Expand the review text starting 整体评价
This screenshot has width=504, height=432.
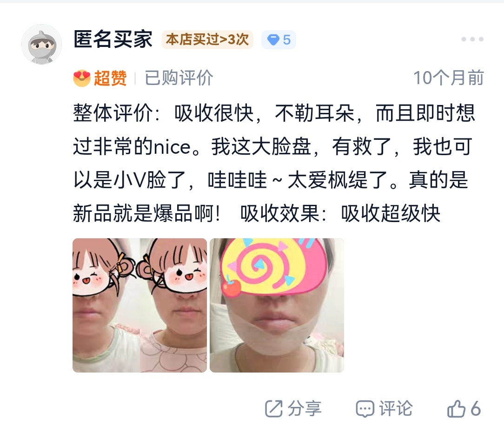coord(274,163)
